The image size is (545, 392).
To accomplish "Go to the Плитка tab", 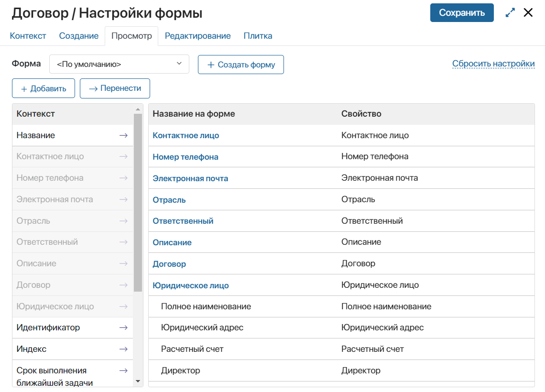I will point(258,36).
